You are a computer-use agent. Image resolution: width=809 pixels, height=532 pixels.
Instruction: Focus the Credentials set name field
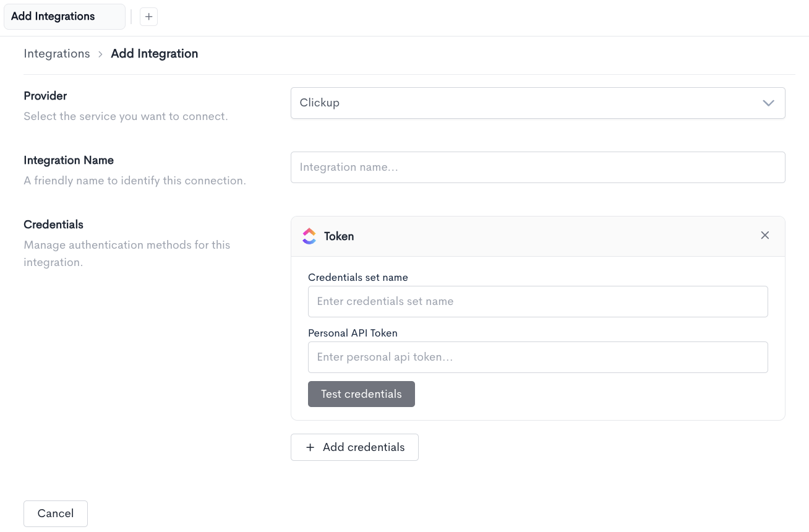tap(537, 301)
